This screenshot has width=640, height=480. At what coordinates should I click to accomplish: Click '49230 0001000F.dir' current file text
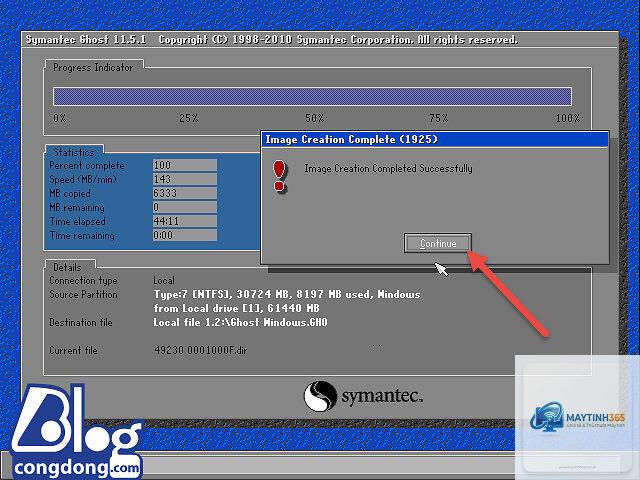point(201,350)
